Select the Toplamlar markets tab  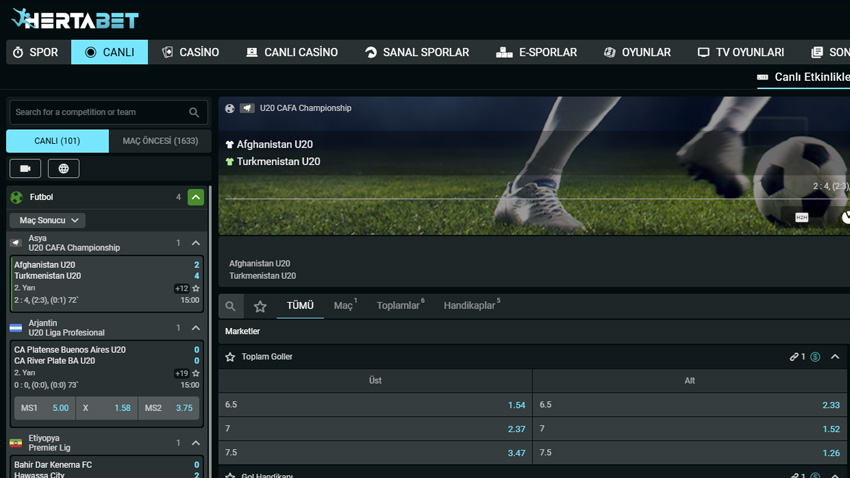[400, 306]
